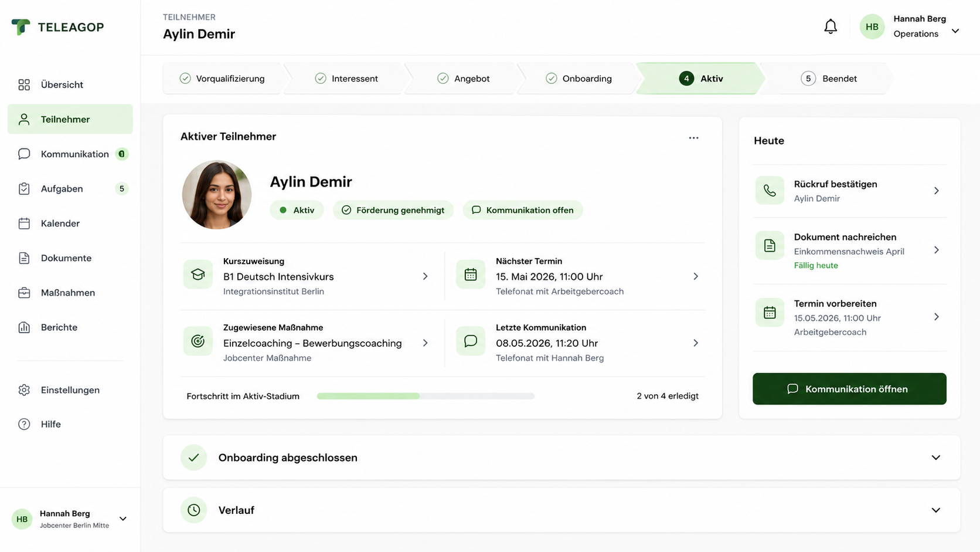Go to Angebot stage
The width and height of the screenshot is (980, 552).
click(x=464, y=79)
